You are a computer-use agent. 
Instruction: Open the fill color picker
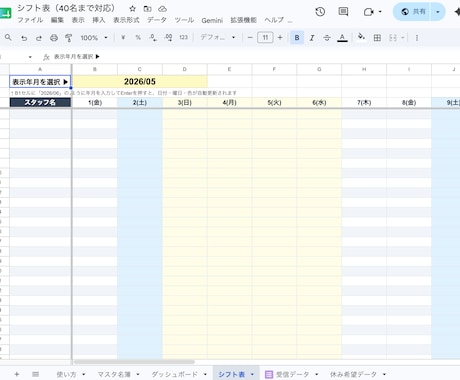[361, 37]
